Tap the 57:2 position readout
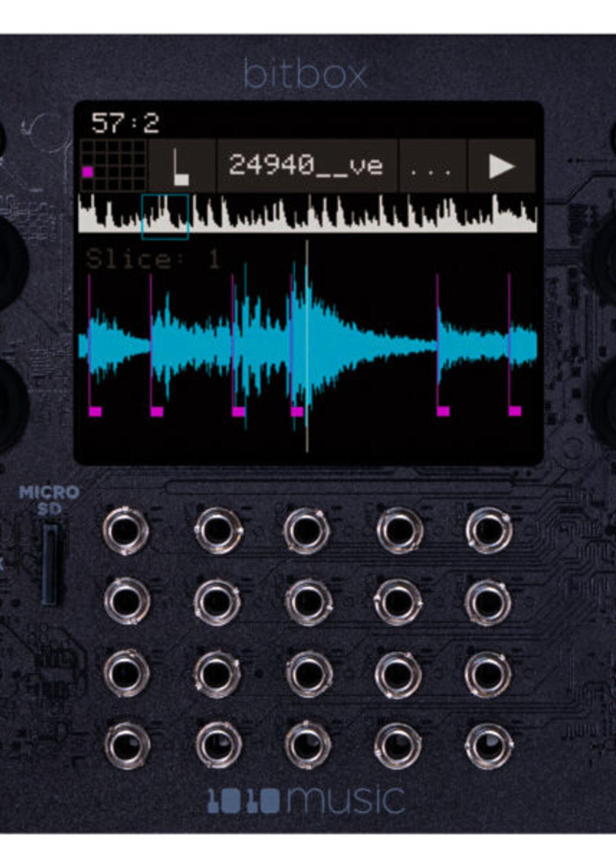The image size is (616, 863). tap(126, 123)
